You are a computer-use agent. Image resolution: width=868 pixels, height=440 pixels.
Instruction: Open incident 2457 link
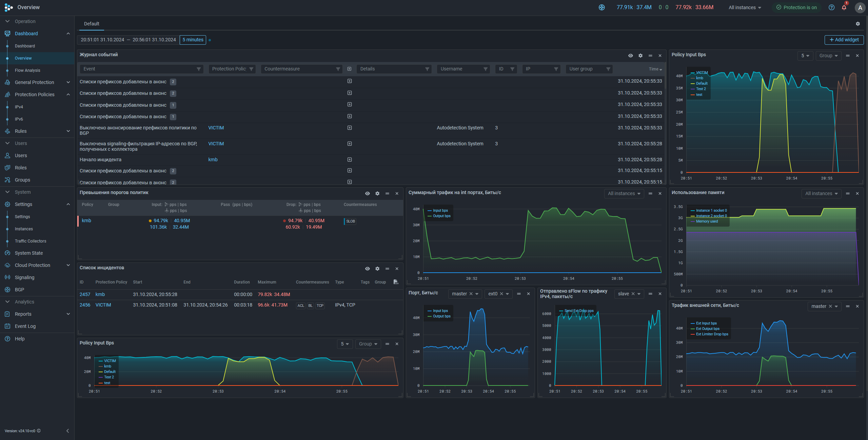(85, 294)
